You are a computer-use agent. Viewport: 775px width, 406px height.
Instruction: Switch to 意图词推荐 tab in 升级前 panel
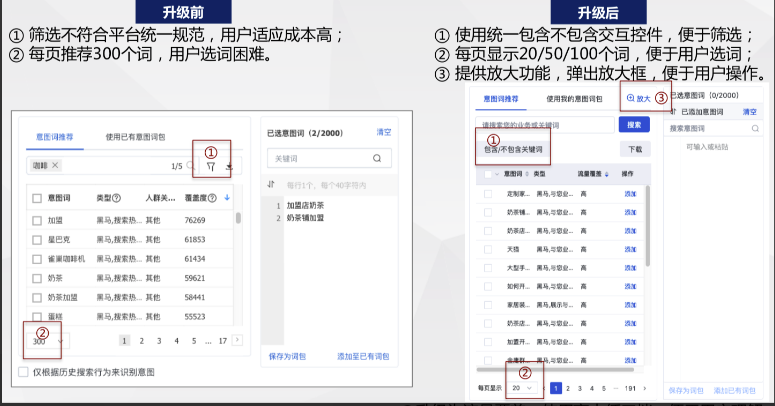(x=54, y=137)
